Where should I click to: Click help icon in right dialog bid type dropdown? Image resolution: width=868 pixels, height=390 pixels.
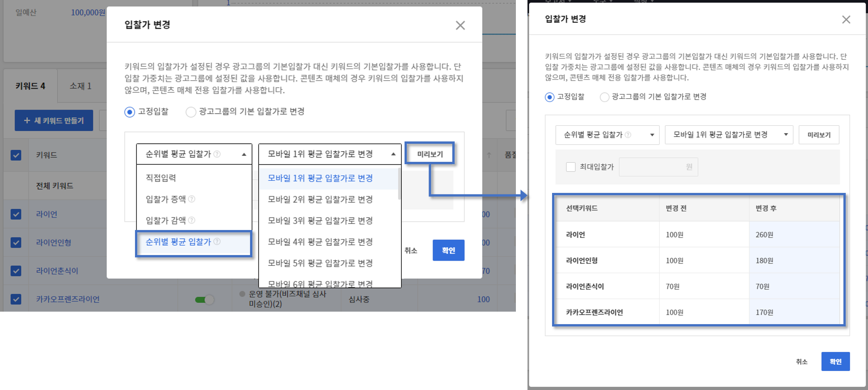click(x=628, y=135)
